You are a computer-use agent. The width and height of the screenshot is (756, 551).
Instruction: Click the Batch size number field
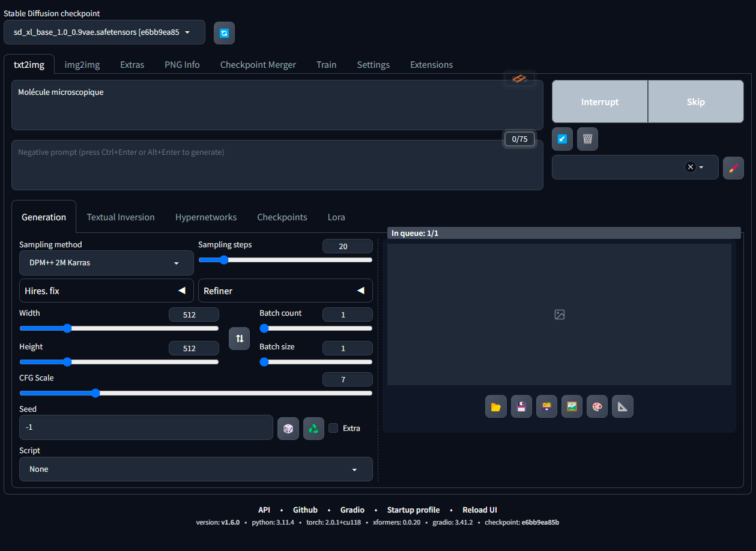coord(347,348)
